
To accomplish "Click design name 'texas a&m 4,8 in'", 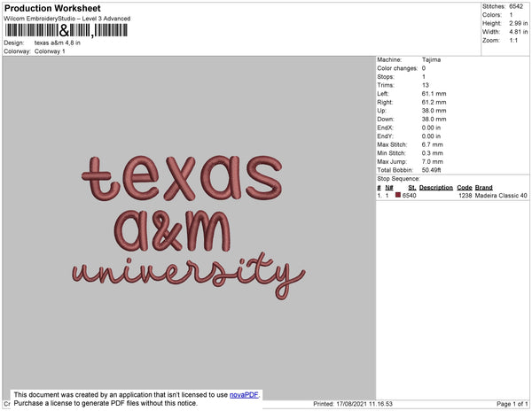I will click(x=58, y=43).
